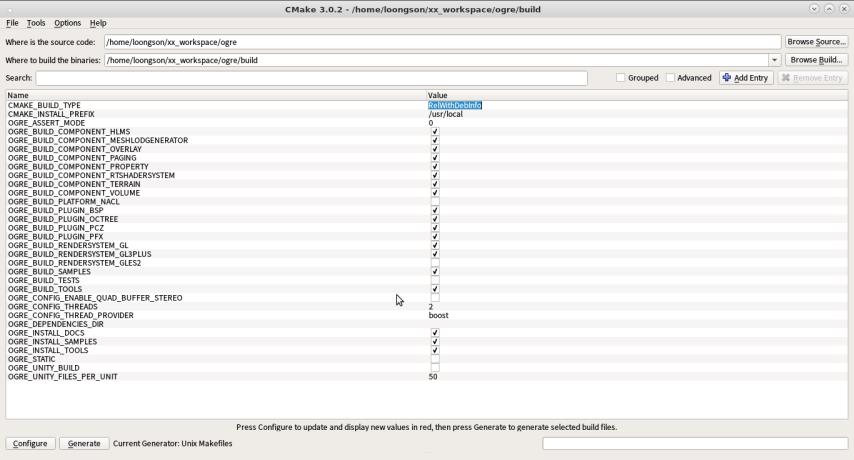Image resolution: width=854 pixels, height=460 pixels.
Task: Toggle OGRE_BUILD_COMPONENT_OVERLAY checkbox
Action: tap(435, 149)
